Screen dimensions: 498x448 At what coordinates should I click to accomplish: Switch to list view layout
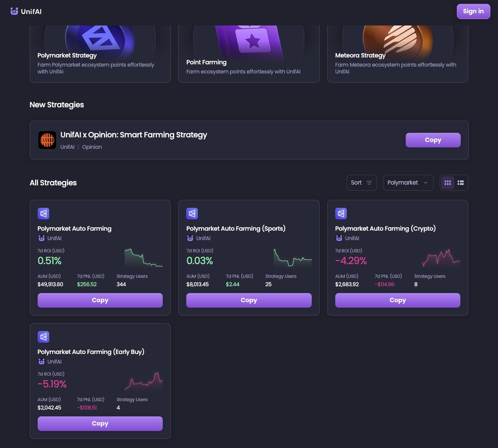click(x=461, y=183)
